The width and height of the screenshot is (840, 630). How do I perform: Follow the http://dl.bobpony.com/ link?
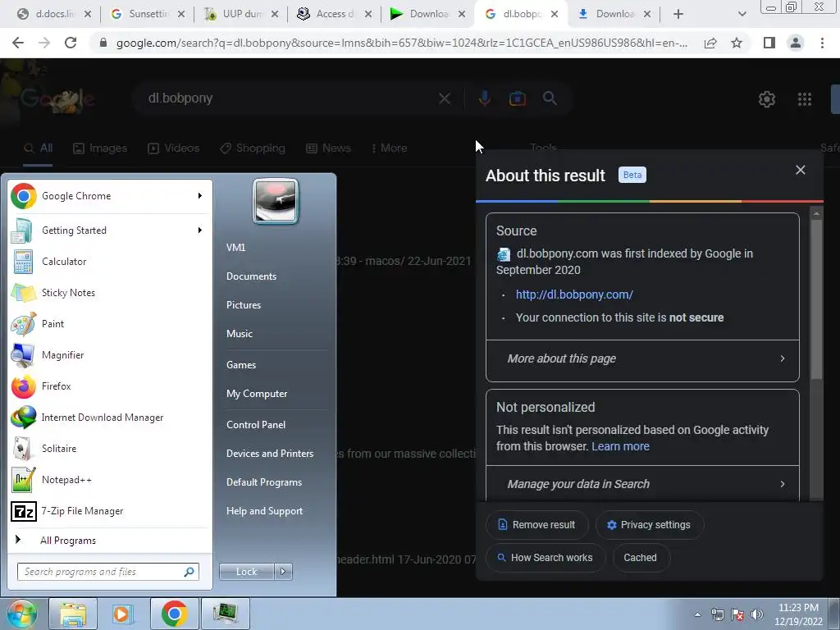pyautogui.click(x=574, y=294)
